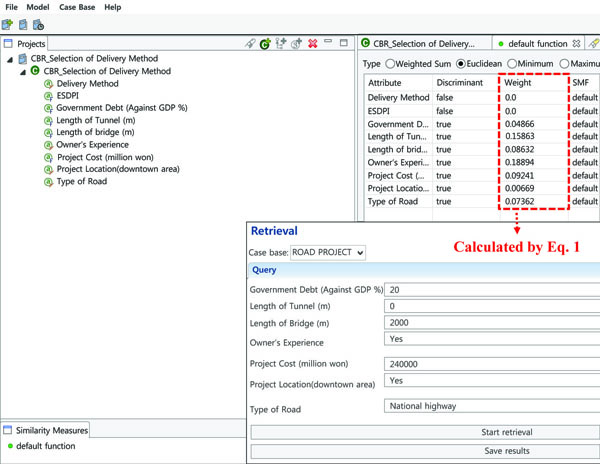Open the Help menu
600x464 pixels.
click(x=112, y=7)
